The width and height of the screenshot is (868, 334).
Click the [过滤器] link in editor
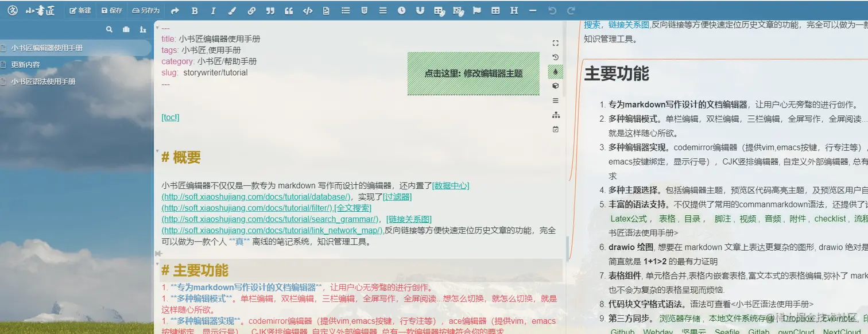[x=397, y=197]
